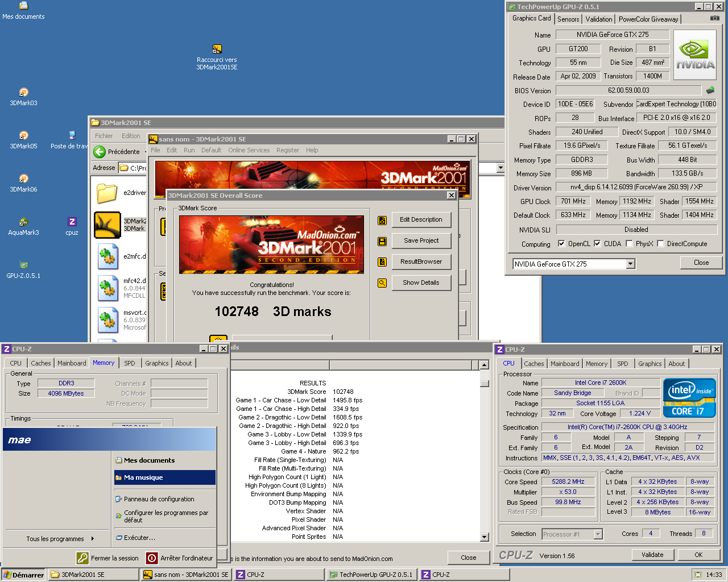
Task: Click the Save Project button
Action: click(421, 240)
